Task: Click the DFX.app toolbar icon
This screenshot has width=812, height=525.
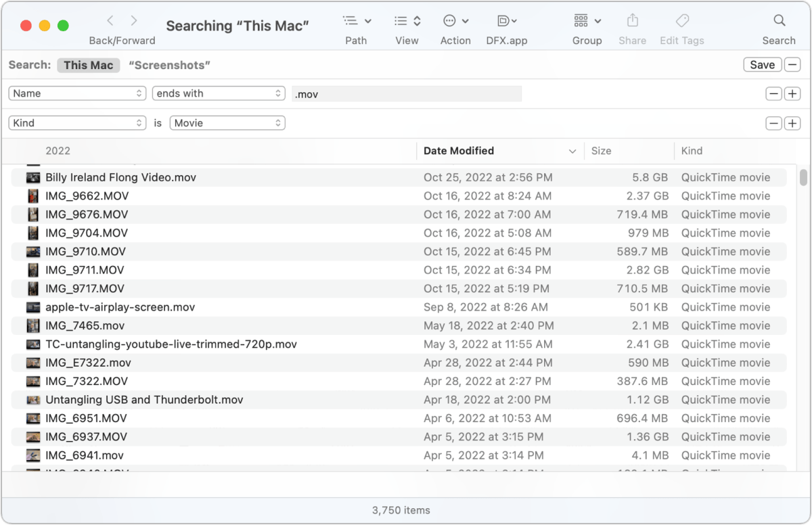Action: pos(506,21)
